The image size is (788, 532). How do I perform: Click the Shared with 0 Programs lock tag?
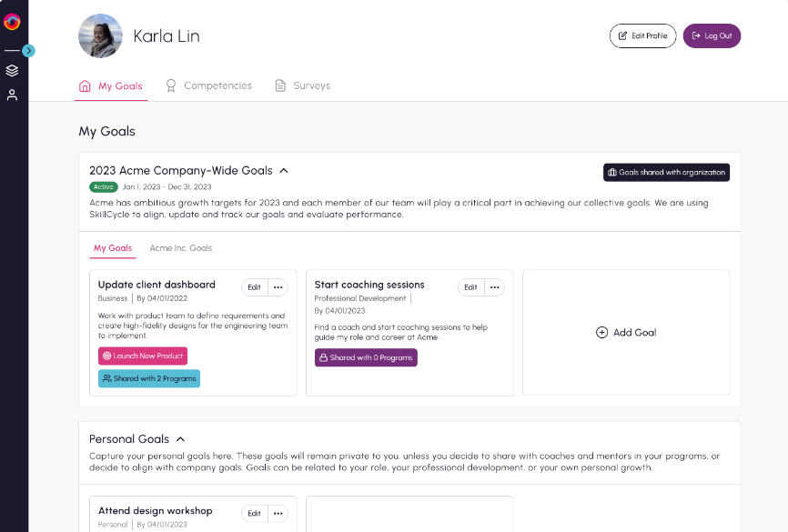point(366,357)
